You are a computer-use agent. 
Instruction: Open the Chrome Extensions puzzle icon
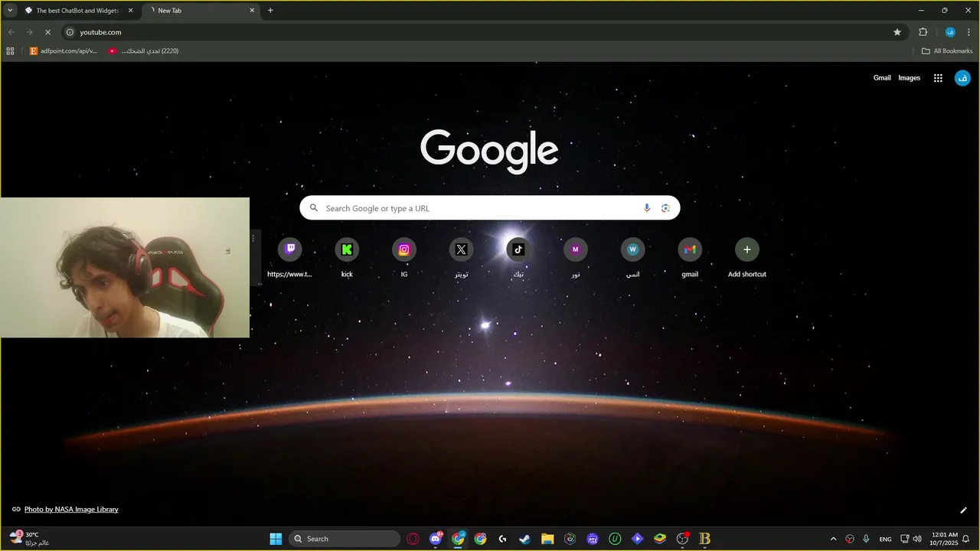[x=923, y=32]
